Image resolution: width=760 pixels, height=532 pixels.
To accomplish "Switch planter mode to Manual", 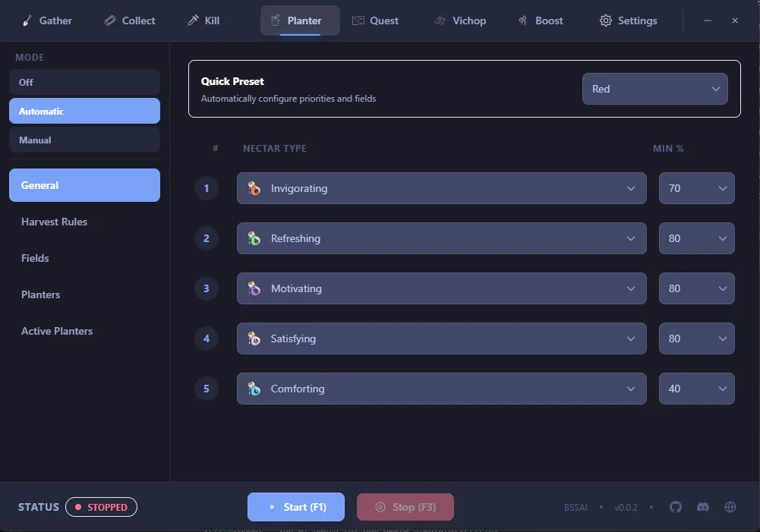I will [x=84, y=140].
